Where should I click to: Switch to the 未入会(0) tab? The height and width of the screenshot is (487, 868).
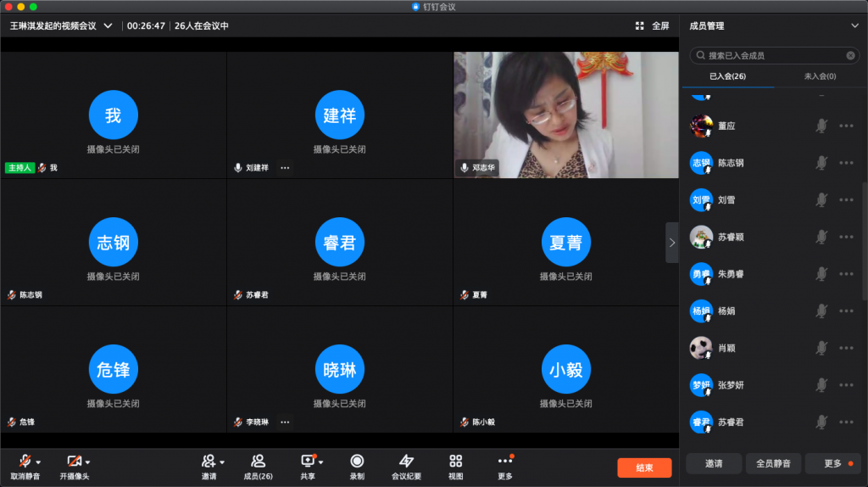click(x=820, y=76)
